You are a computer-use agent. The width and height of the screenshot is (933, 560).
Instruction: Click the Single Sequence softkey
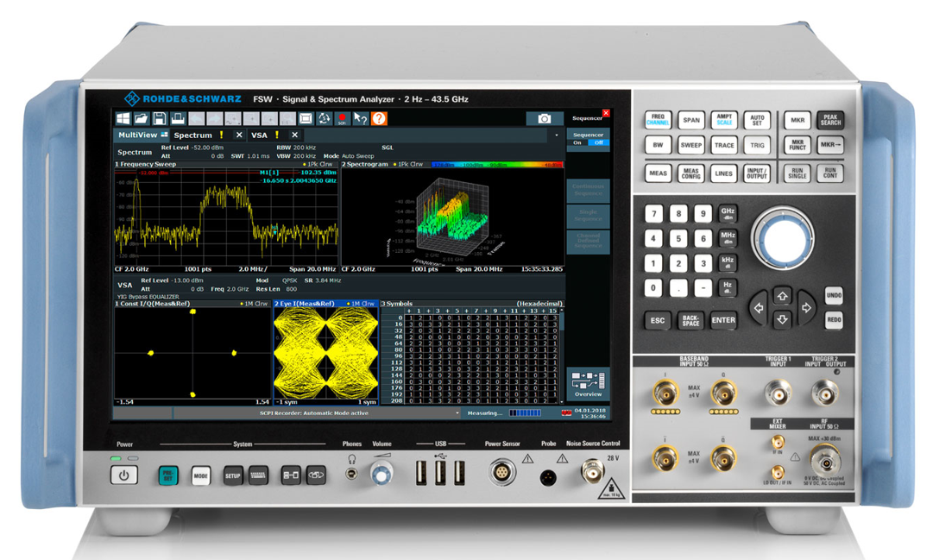[588, 215]
